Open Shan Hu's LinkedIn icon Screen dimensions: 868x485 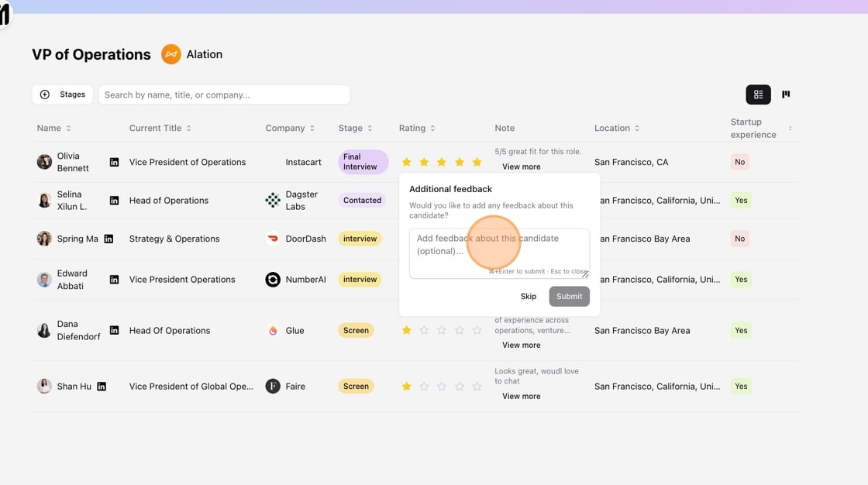[x=102, y=387]
